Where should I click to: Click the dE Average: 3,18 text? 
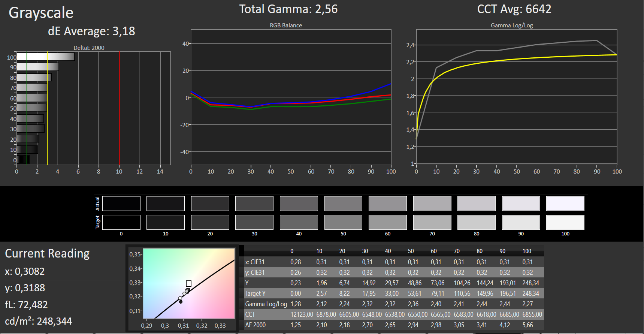pyautogui.click(x=91, y=31)
